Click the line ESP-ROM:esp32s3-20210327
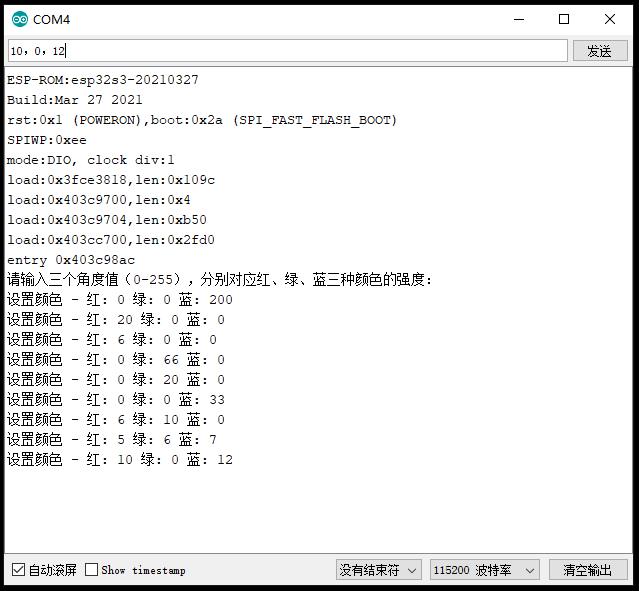 click(103, 79)
